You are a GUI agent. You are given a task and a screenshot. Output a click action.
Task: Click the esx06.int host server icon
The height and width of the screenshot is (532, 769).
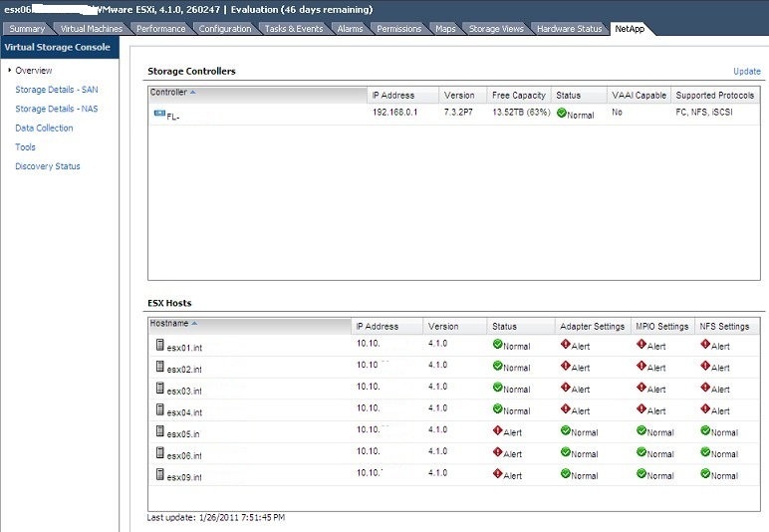click(160, 452)
